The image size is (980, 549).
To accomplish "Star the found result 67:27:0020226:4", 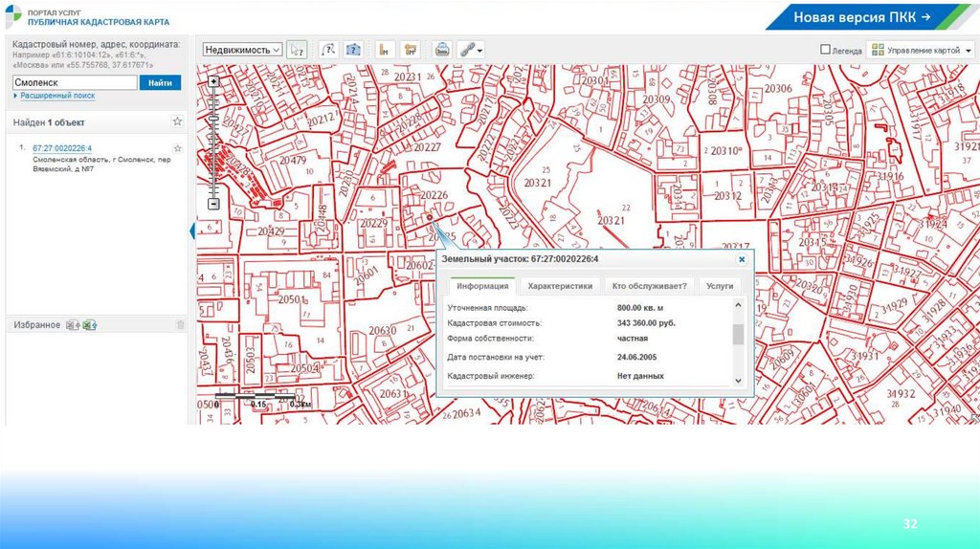I will tap(178, 148).
